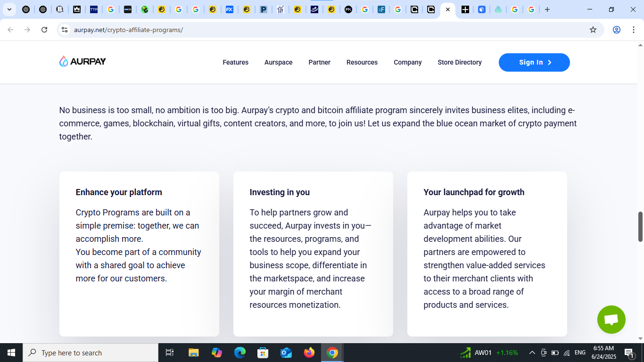Viewport: 644px width, 362px height.
Task: Switch to the TTP browser tab
Action: pos(94,9)
